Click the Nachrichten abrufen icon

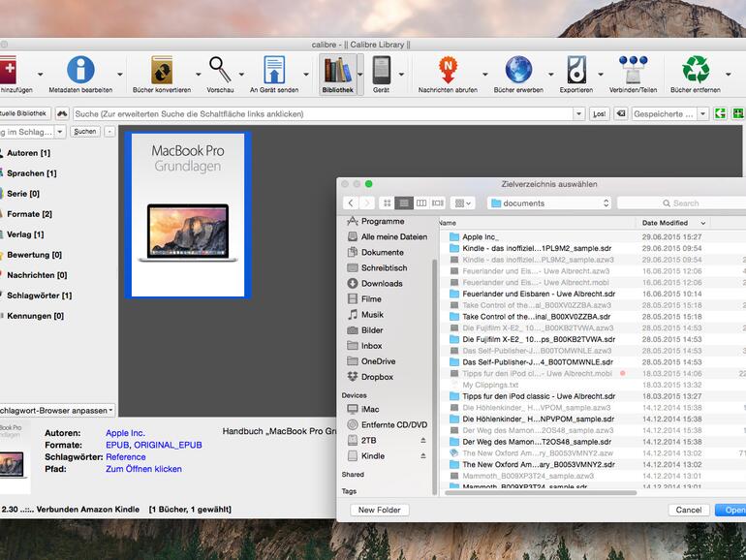(448, 71)
